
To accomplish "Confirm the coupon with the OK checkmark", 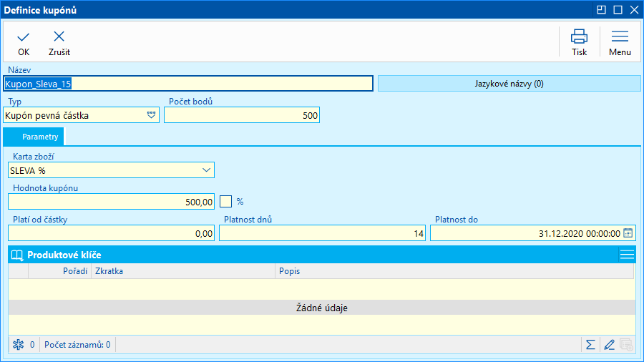I will click(x=24, y=43).
